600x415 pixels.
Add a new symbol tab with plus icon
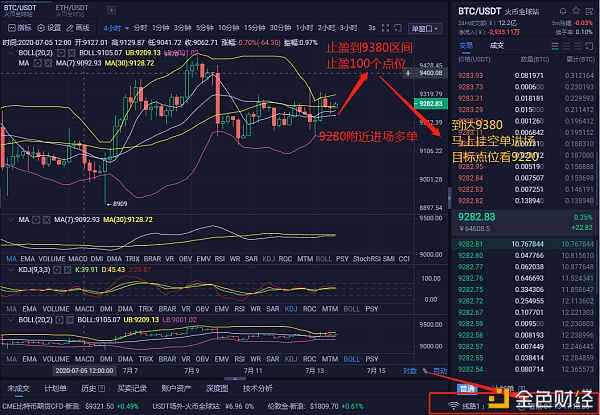click(111, 10)
